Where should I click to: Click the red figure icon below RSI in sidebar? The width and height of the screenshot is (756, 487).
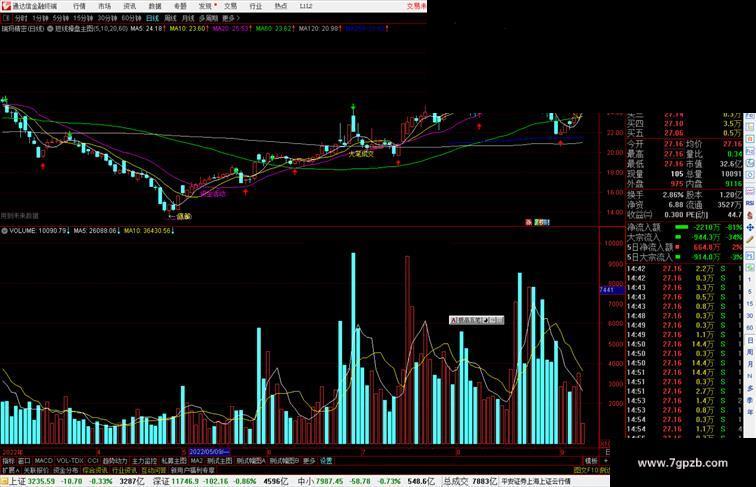tap(750, 215)
